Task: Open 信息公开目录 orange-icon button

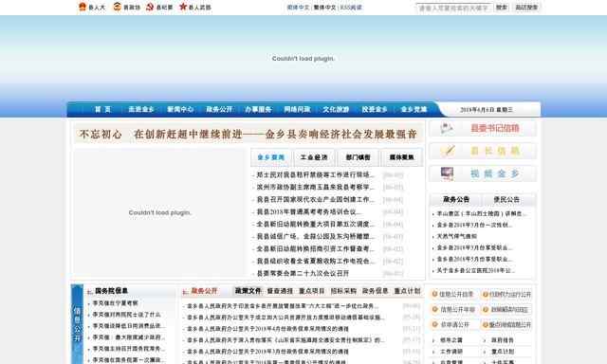Action: [x=453, y=295]
